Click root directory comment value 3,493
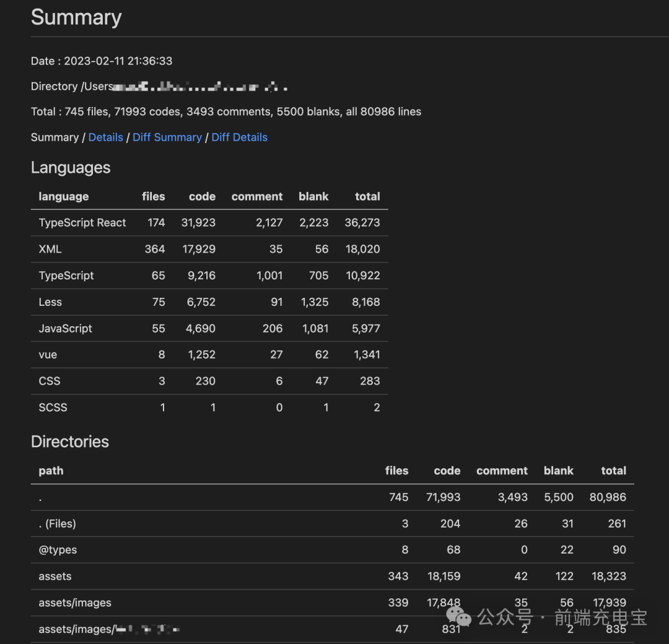This screenshot has width=669, height=644. coord(512,497)
